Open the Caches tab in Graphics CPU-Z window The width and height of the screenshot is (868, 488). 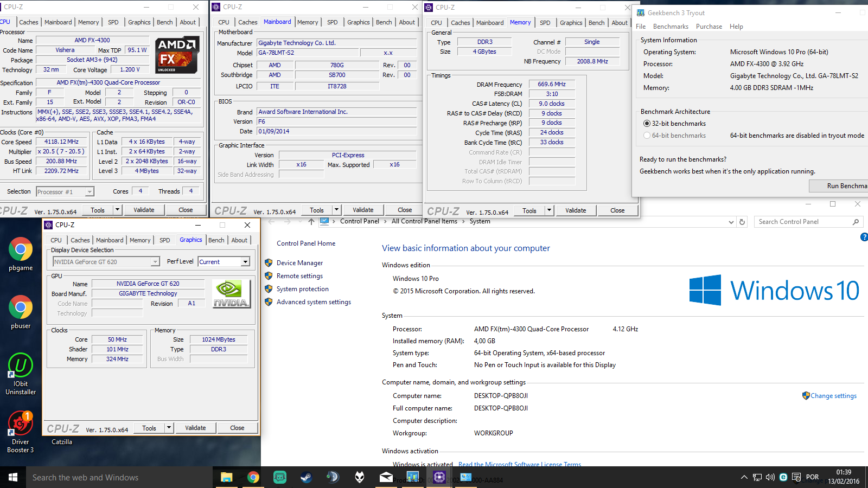[x=80, y=240]
